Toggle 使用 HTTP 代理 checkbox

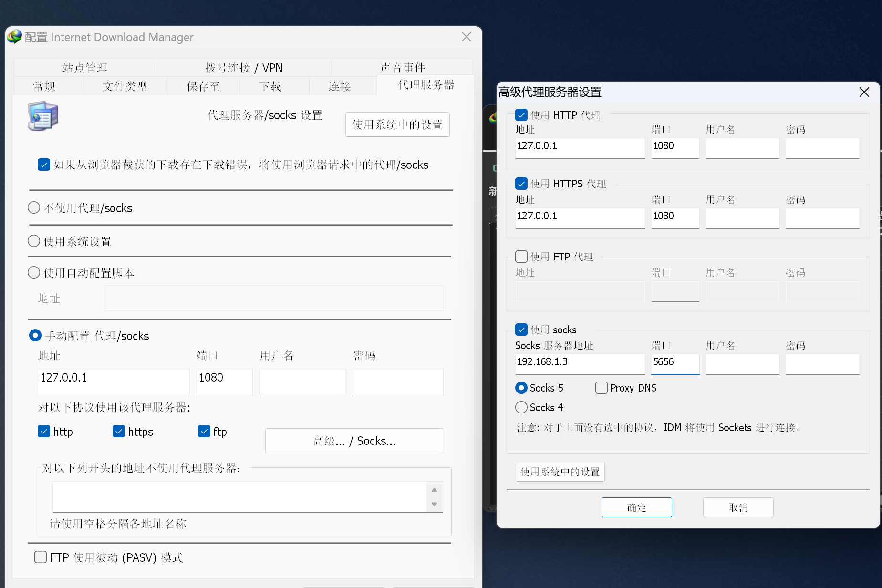coord(521,115)
